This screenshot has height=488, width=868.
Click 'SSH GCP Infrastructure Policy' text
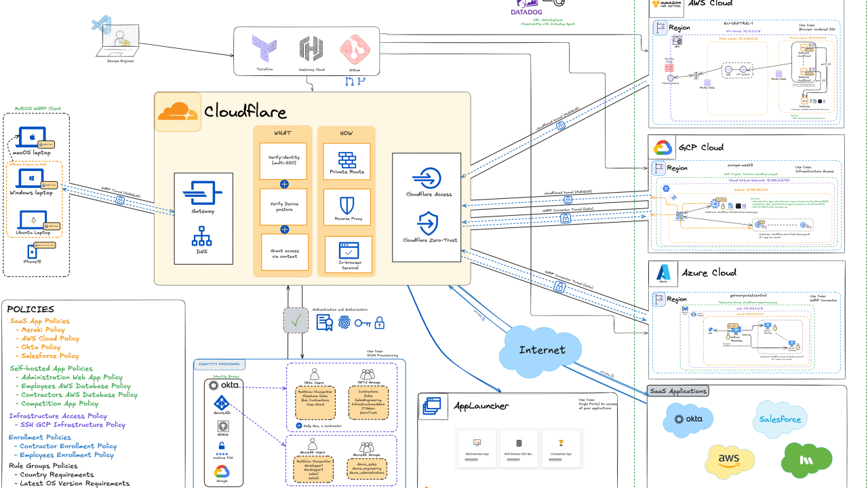pyautogui.click(x=73, y=425)
